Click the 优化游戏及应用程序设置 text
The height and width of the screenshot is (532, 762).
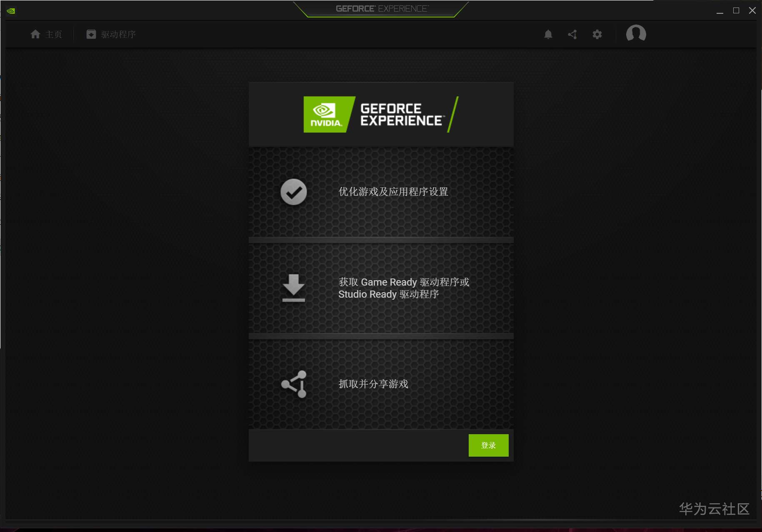393,191
